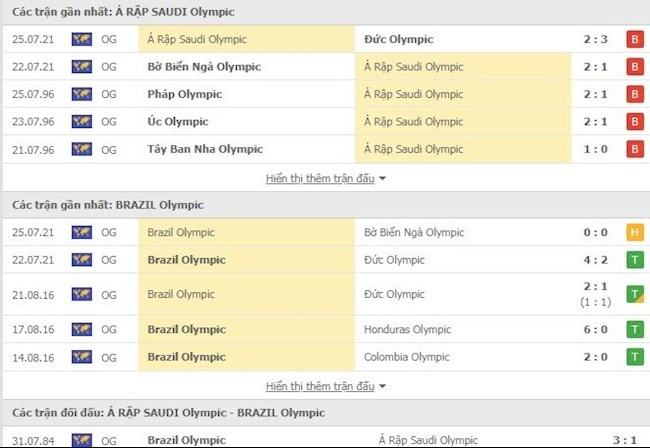This screenshot has height=448, width=650.
Task: Click the flag icon beside 25.07.21 Saudi match
Action: click(x=82, y=40)
